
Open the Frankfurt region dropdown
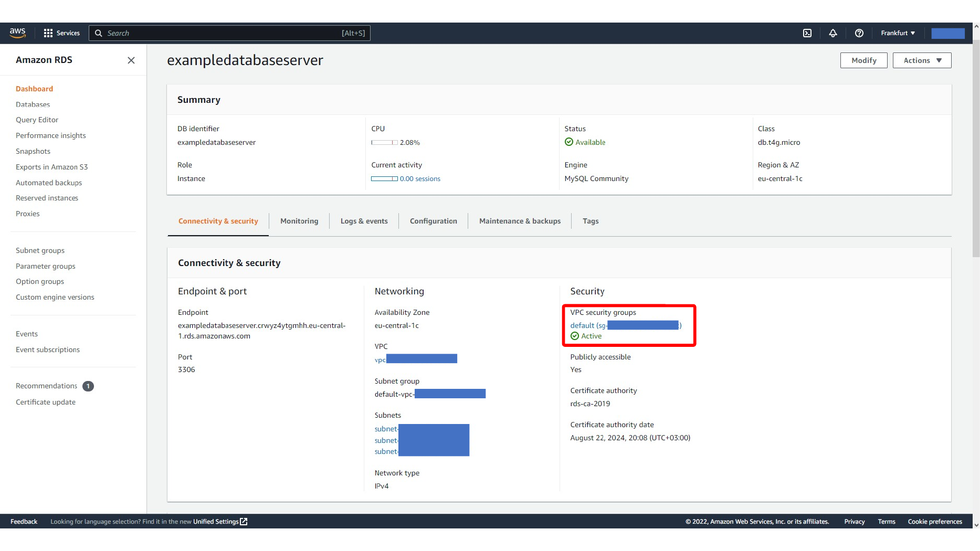tap(898, 33)
